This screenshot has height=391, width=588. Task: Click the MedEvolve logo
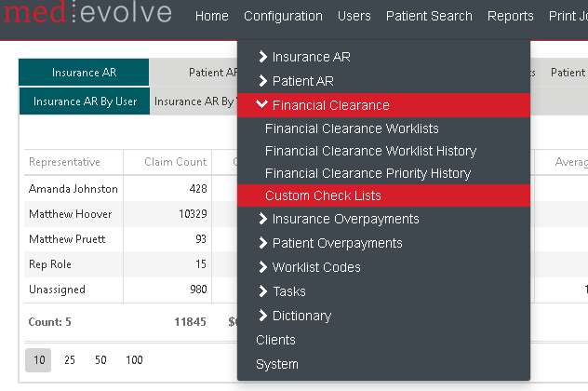pyautogui.click(x=86, y=14)
